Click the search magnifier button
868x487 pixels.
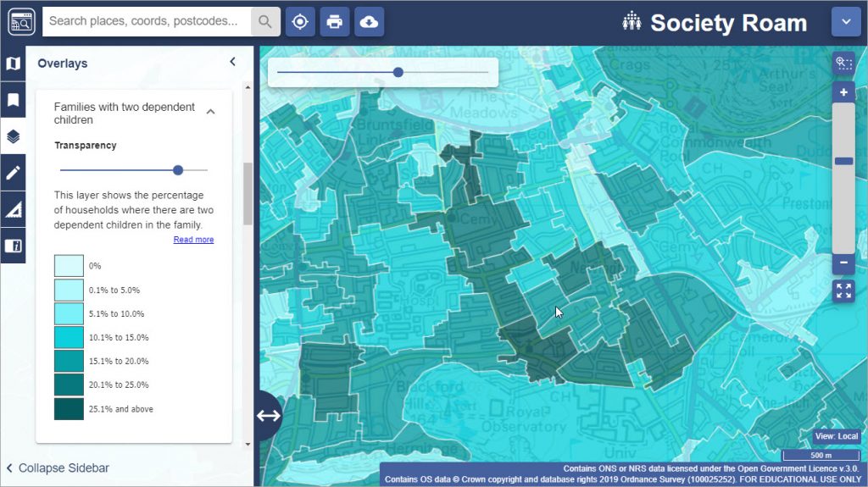265,22
